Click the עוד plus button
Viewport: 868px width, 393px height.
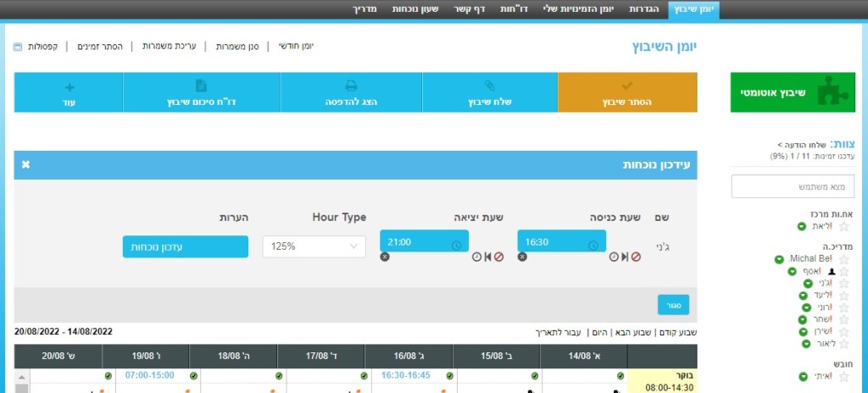click(69, 92)
